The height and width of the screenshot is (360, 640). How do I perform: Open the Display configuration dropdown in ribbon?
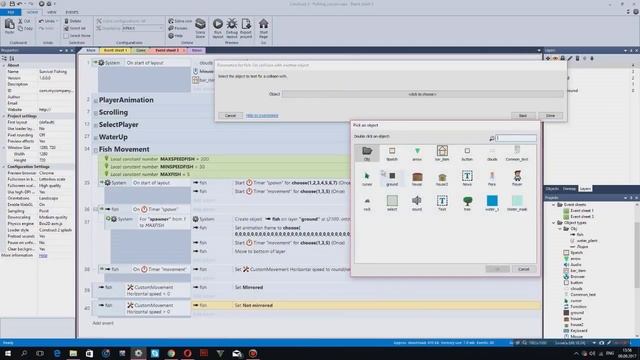(x=142, y=28)
